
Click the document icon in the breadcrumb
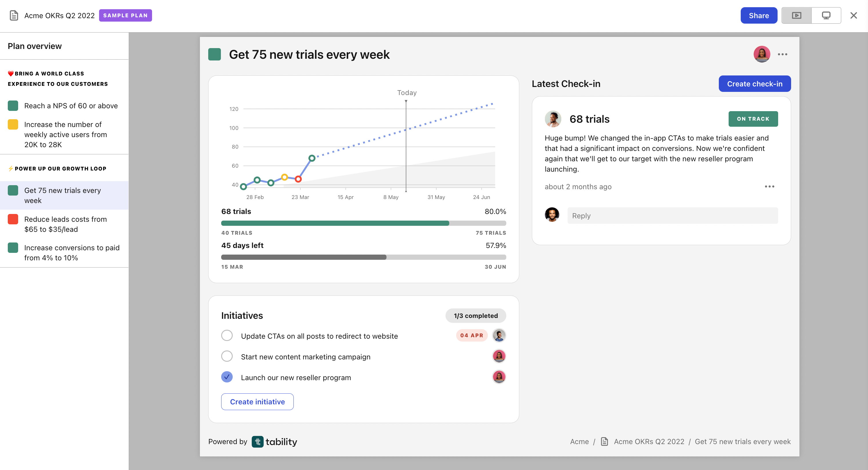coord(604,441)
